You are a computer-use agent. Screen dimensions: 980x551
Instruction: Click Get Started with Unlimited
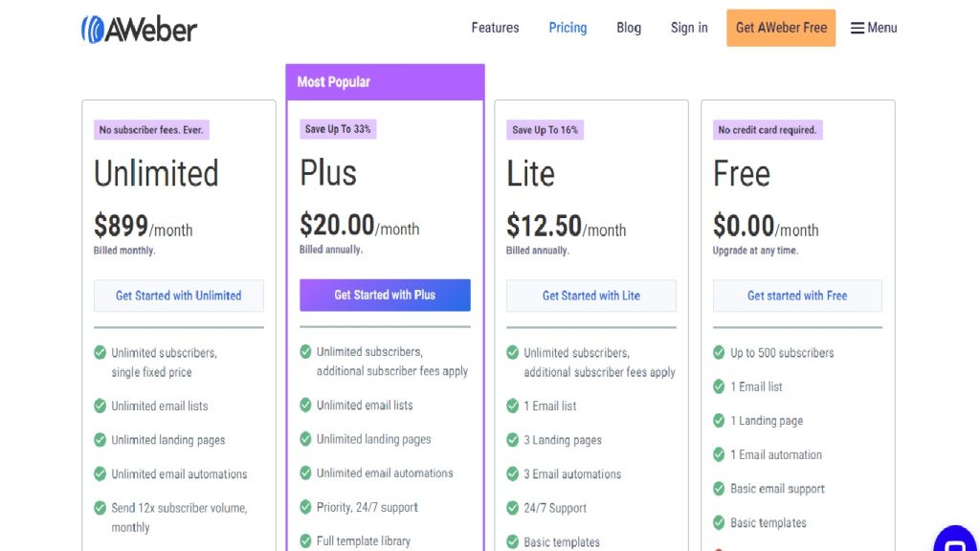179,296
